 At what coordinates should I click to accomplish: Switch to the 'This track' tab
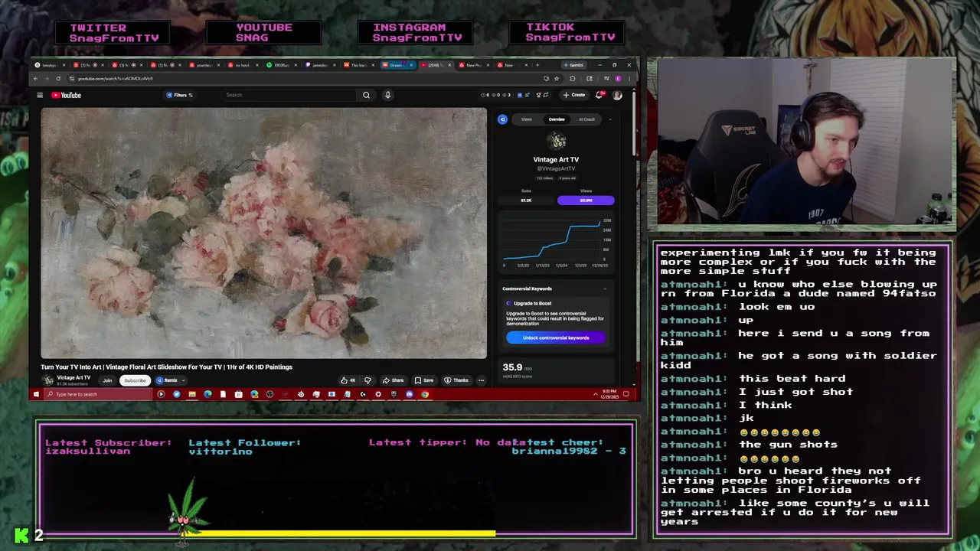[358, 65]
